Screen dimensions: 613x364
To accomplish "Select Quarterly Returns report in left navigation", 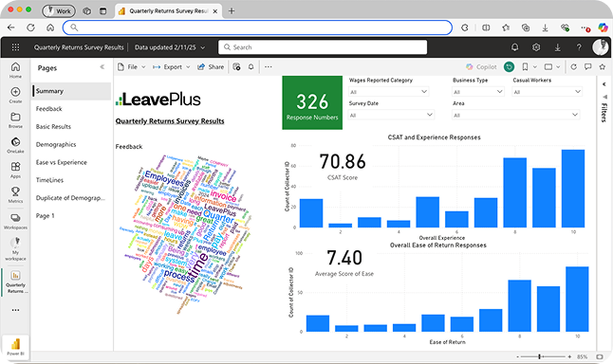I will [15, 282].
